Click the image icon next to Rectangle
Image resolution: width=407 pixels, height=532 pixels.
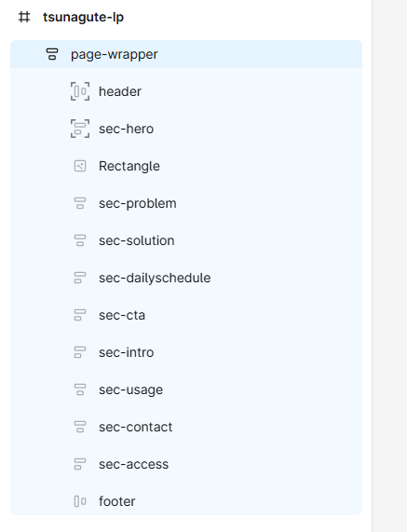(80, 166)
